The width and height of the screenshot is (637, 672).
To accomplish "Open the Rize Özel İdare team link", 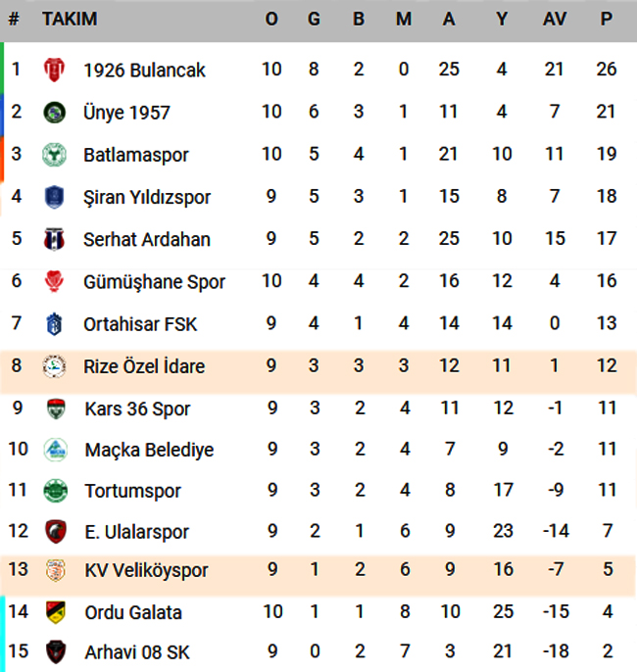I will pos(144,366).
